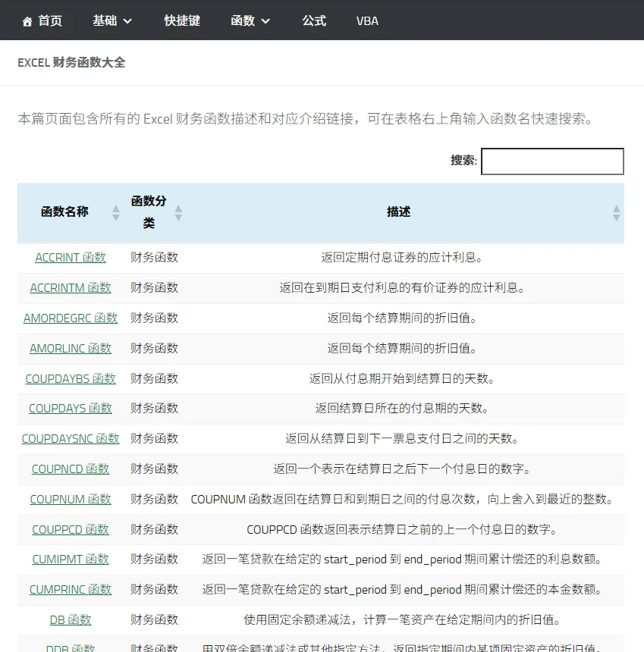Open the ACCRINT 函数 link
Viewport: 644px width, 652px height.
point(71,258)
